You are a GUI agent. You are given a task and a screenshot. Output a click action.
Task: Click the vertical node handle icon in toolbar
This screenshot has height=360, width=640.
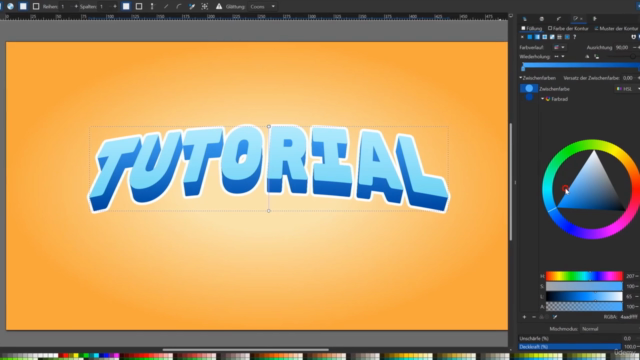pos(152,7)
